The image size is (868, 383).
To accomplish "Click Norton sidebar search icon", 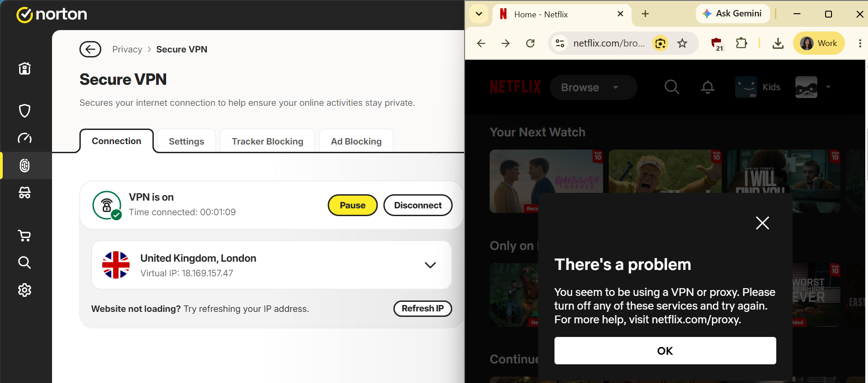I will [x=25, y=263].
